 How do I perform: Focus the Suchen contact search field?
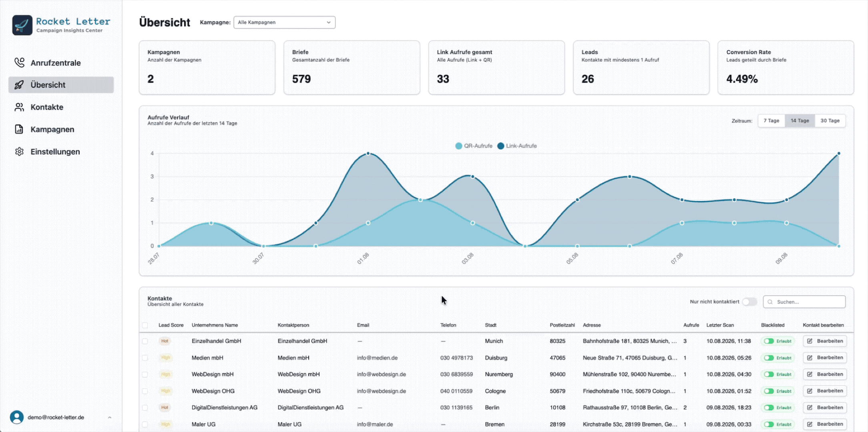(x=804, y=302)
